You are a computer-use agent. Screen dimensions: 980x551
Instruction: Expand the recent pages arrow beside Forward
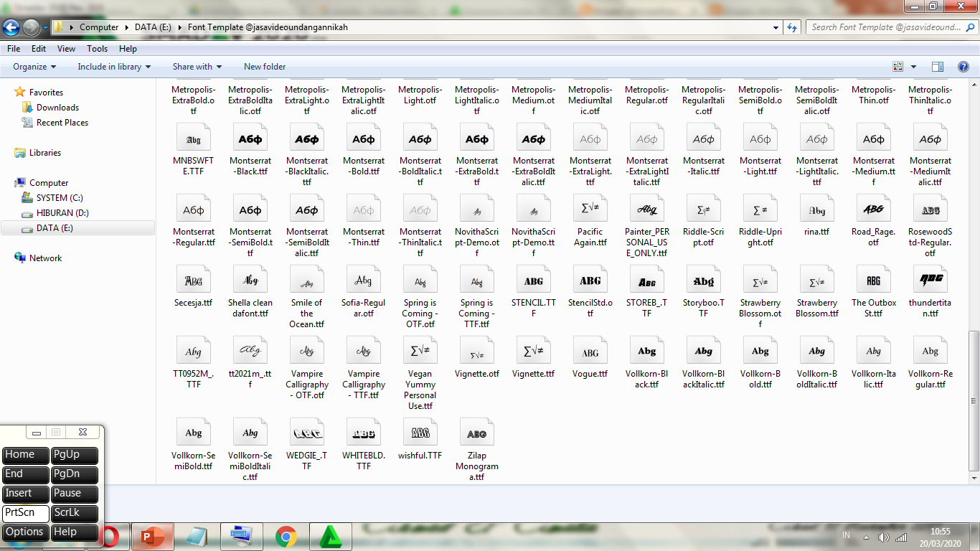click(x=45, y=28)
